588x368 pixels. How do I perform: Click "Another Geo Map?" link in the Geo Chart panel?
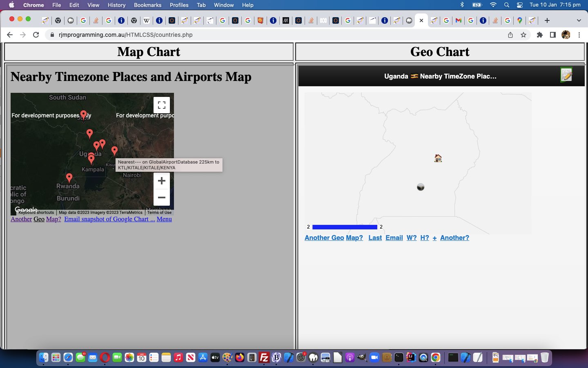click(334, 238)
